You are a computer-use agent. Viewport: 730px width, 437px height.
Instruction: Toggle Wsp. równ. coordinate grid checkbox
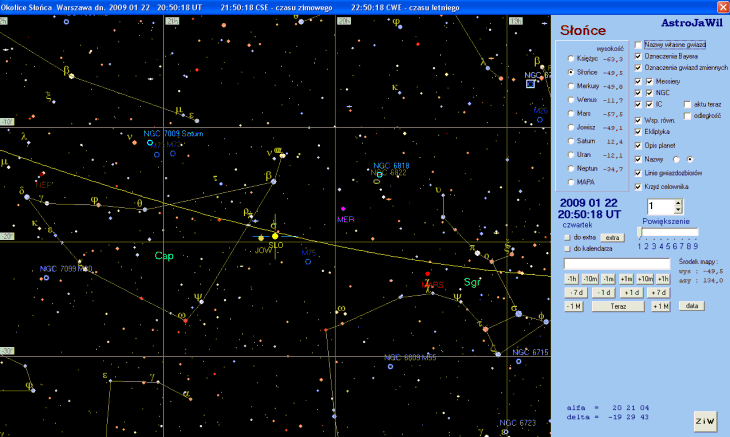638,121
